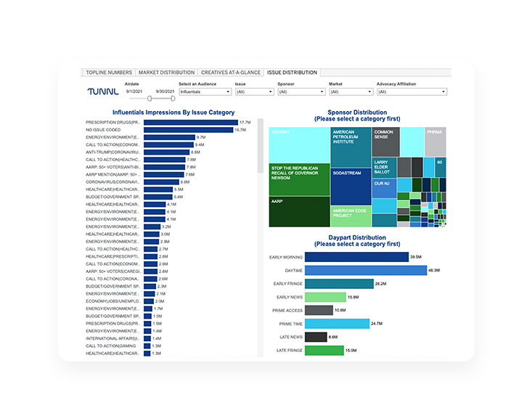Click Influentials Impressions By Issue Category title
Screen dimensions: 532x400
tap(173, 113)
